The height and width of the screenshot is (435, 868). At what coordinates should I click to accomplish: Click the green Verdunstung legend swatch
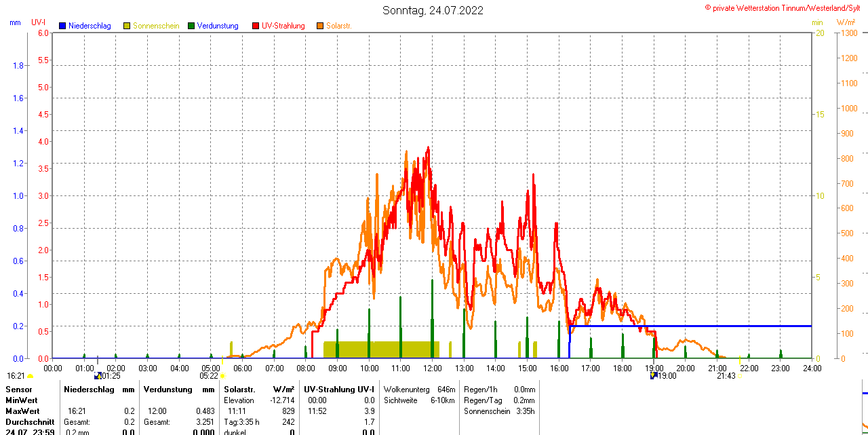coord(191,26)
